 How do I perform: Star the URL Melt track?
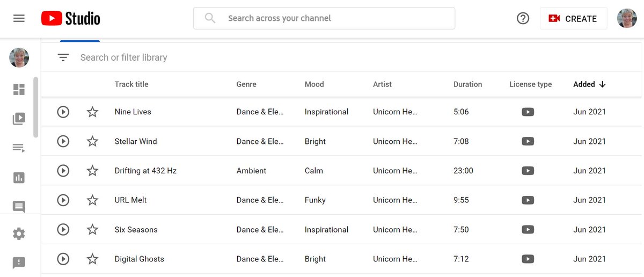92,200
